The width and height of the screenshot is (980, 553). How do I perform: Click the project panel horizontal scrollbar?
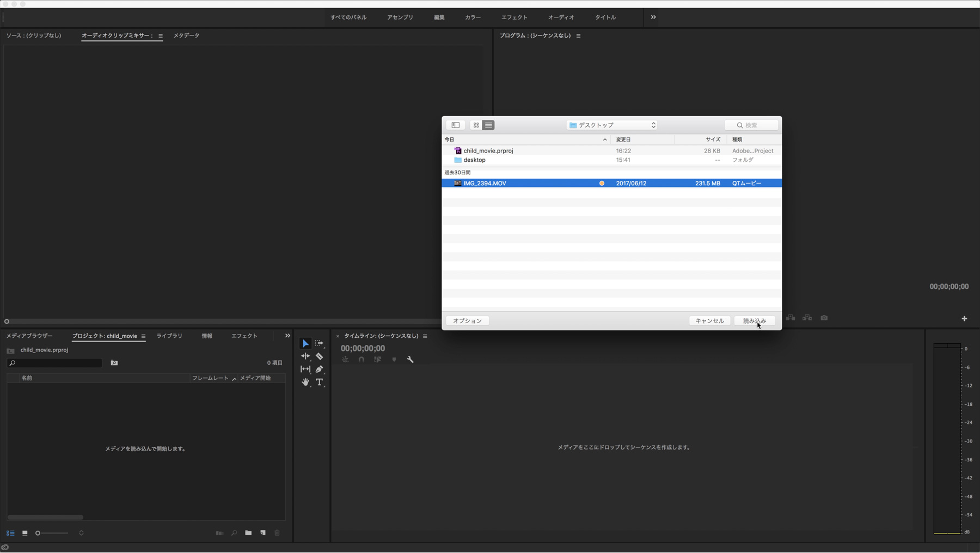coord(45,518)
